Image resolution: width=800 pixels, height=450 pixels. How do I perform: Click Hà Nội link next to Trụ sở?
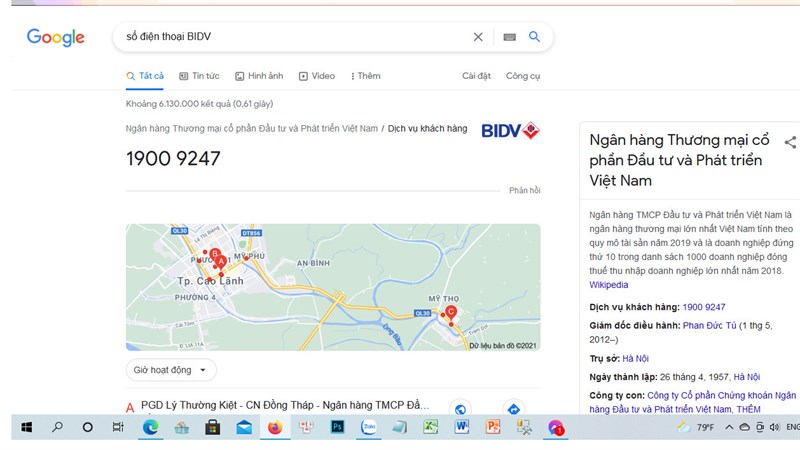click(636, 359)
